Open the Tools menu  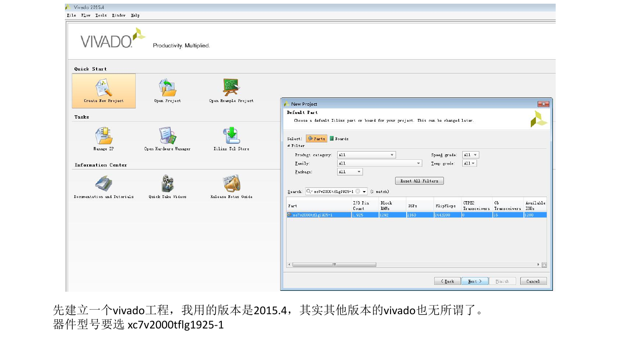coord(101,15)
